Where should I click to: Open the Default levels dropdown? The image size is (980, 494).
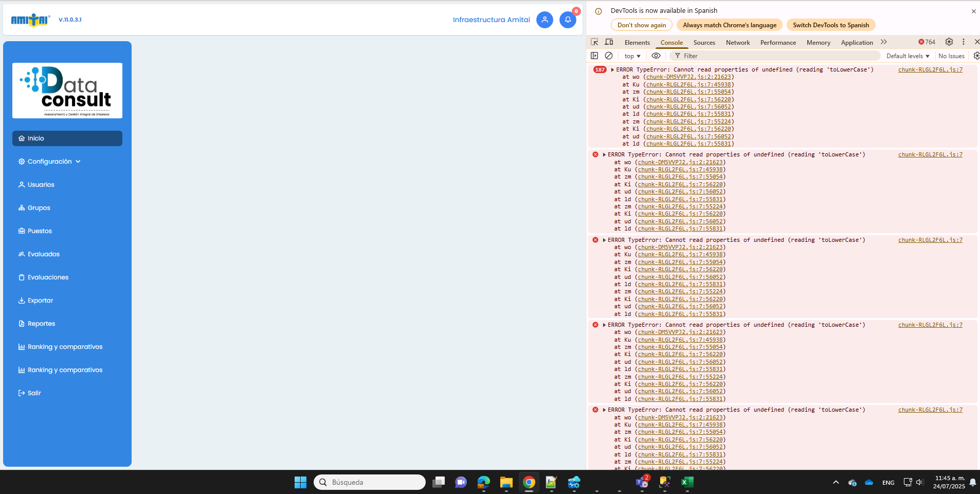point(908,56)
